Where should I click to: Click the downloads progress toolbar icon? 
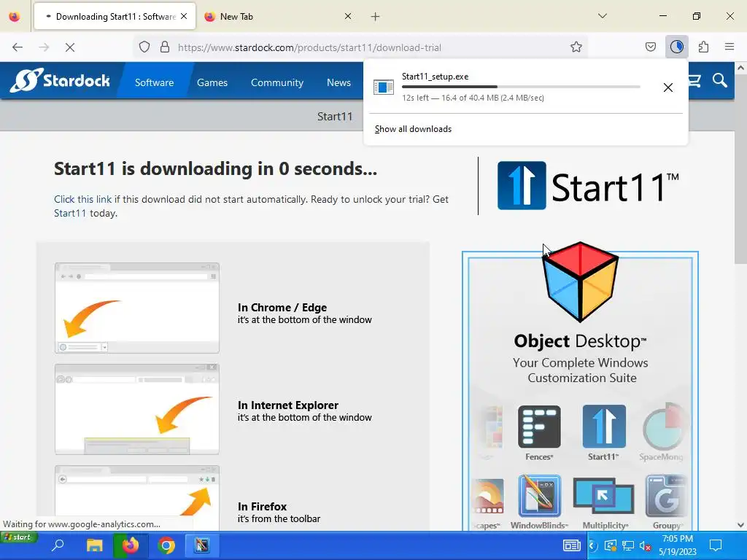click(676, 47)
